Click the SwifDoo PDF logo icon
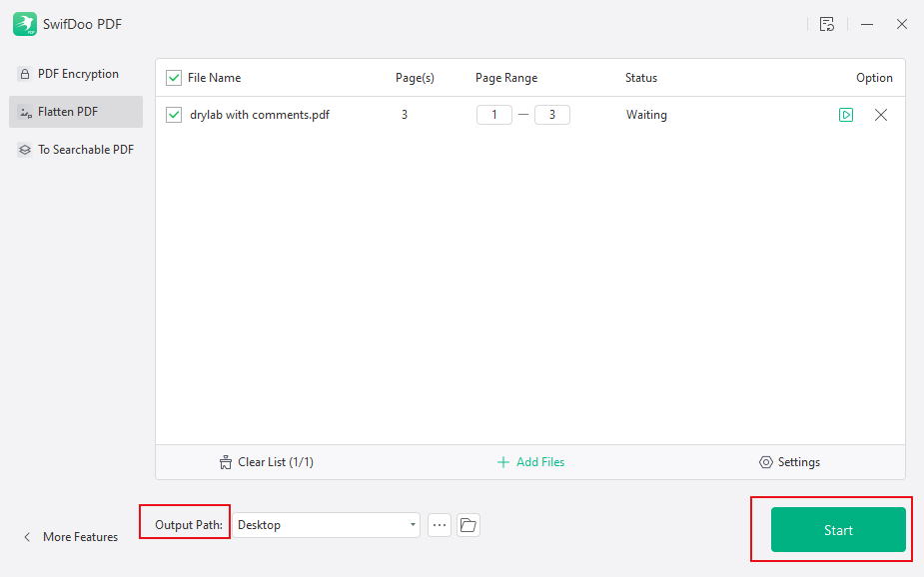 click(24, 23)
